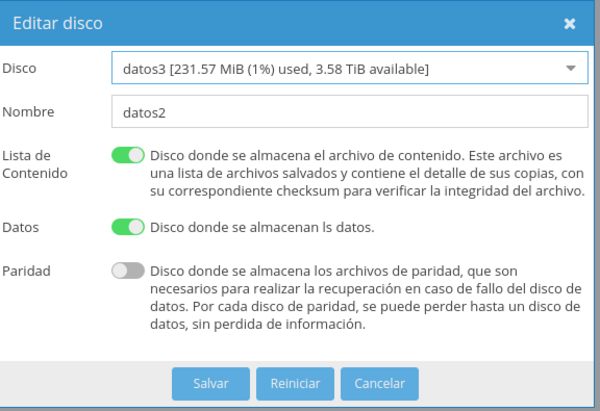Enable the Paridad switch
This screenshot has width=600, height=411.
click(128, 271)
